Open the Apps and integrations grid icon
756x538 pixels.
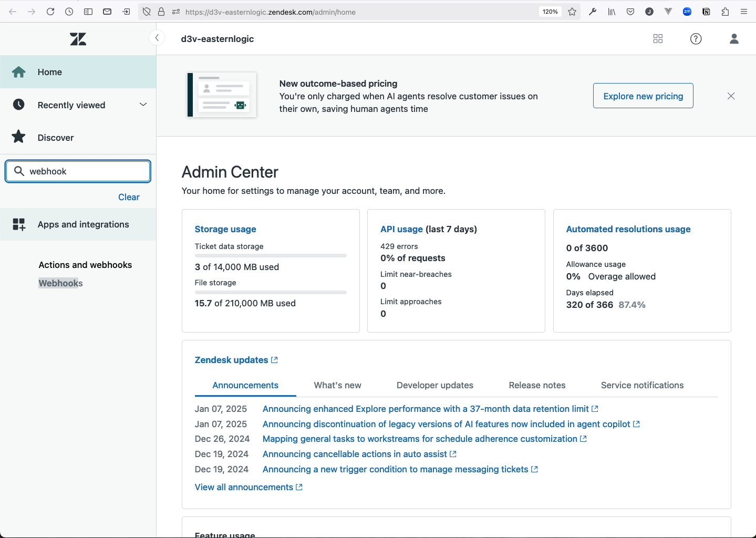19,224
